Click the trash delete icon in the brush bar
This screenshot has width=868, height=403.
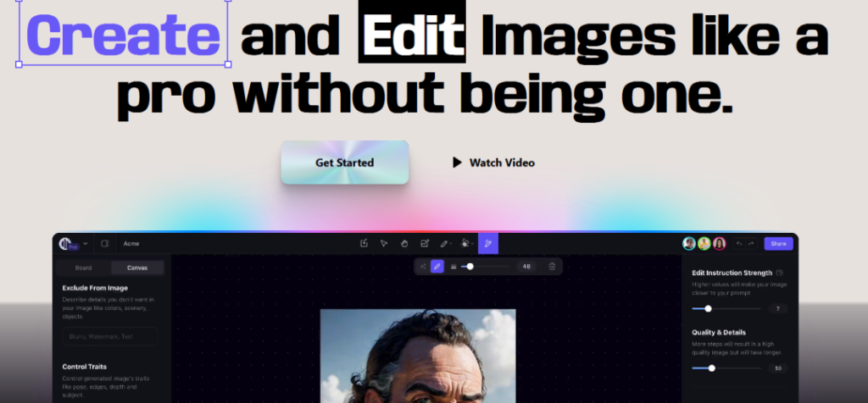point(552,267)
